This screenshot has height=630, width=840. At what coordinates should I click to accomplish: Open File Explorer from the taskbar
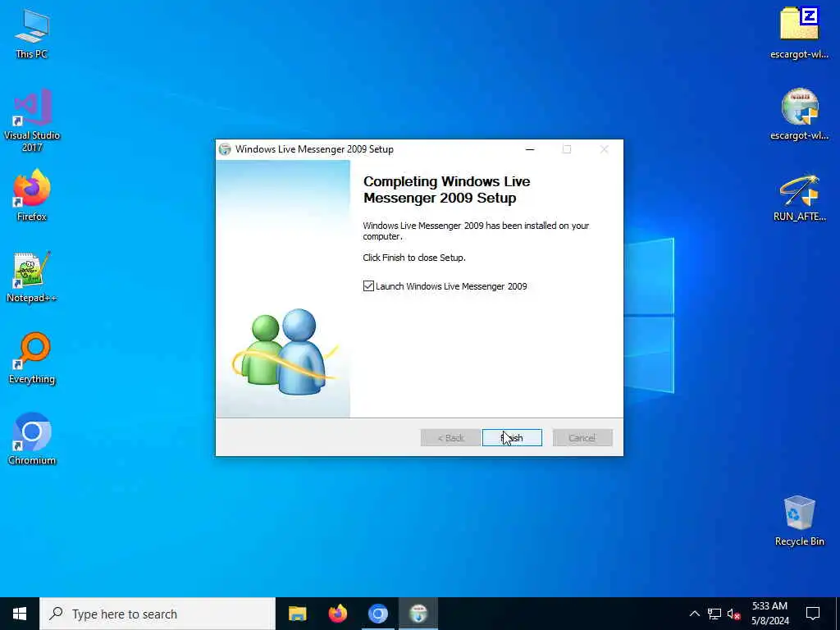(x=297, y=614)
